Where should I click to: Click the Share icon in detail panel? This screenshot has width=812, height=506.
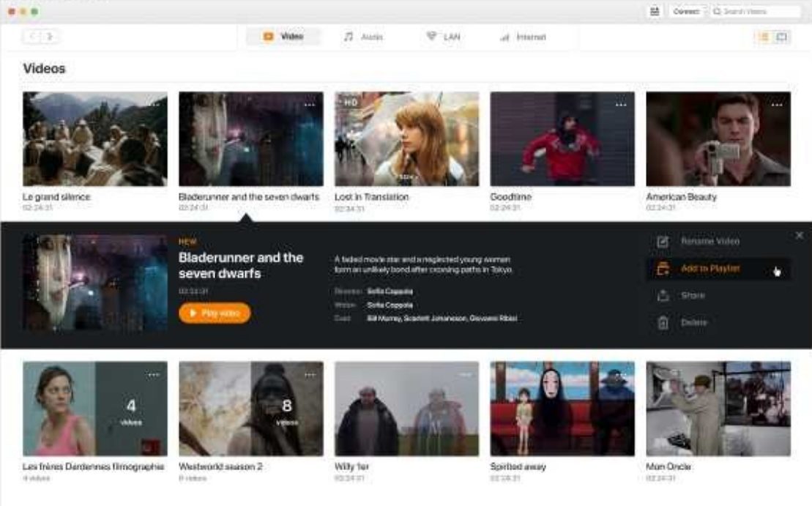tap(663, 296)
